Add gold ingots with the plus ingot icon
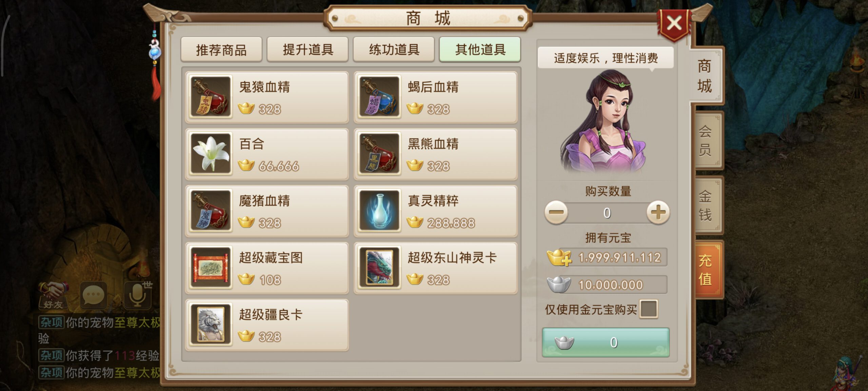Viewport: 868px width, 391px height. (559, 257)
